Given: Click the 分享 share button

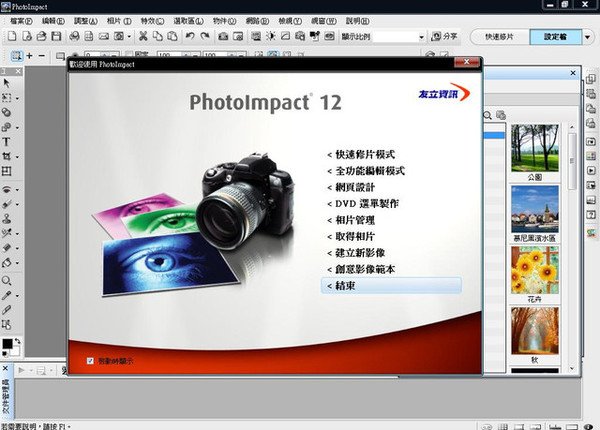Looking at the screenshot, I should pyautogui.click(x=444, y=36).
